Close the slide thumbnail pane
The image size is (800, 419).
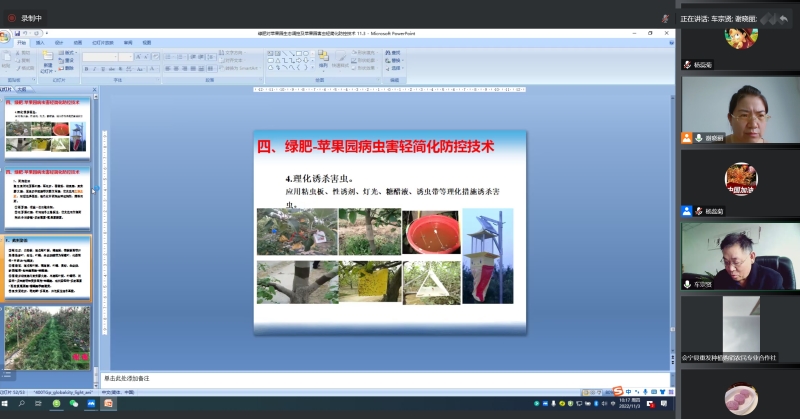coord(95,89)
